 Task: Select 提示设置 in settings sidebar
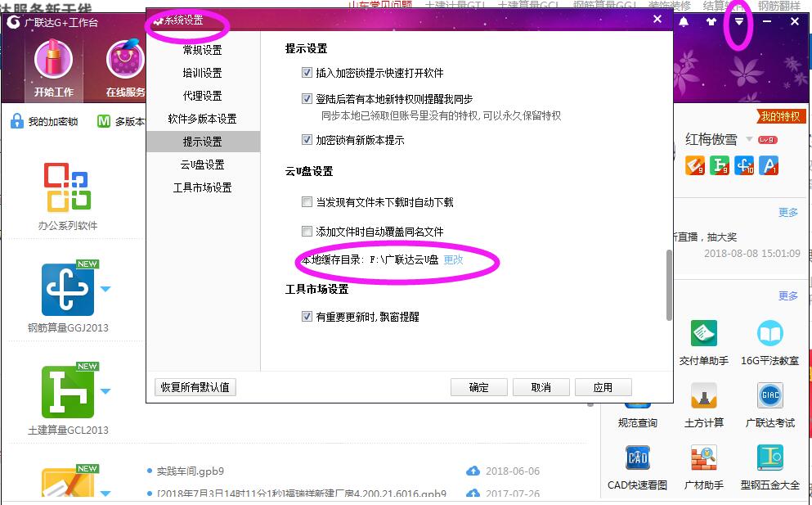203,141
